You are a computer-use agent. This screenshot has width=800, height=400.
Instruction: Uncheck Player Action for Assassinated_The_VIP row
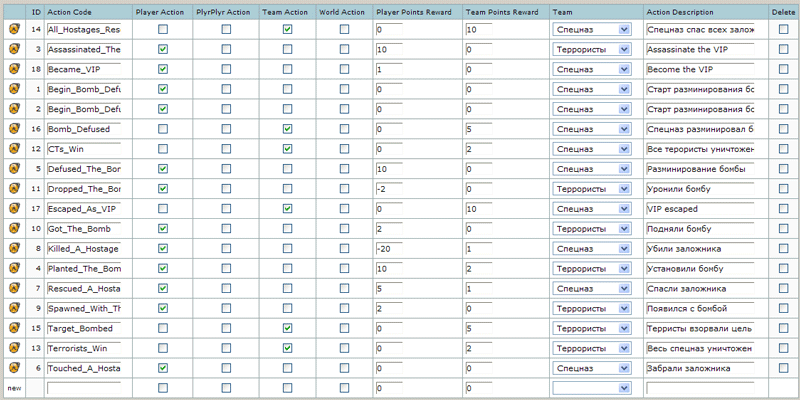[163, 50]
